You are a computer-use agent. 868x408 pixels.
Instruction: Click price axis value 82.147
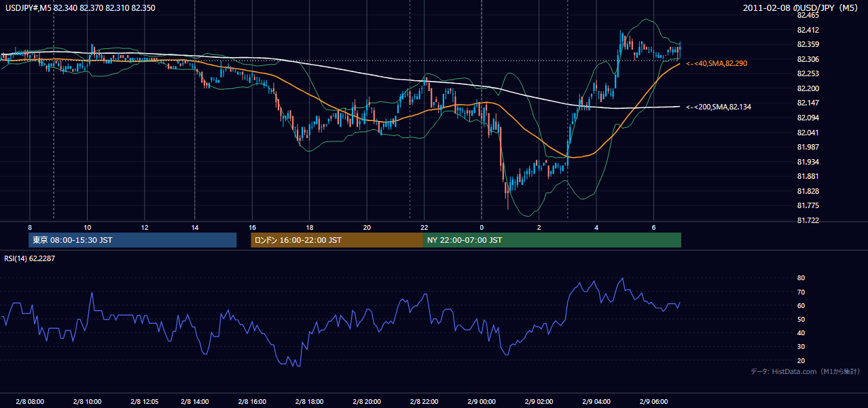click(x=808, y=103)
